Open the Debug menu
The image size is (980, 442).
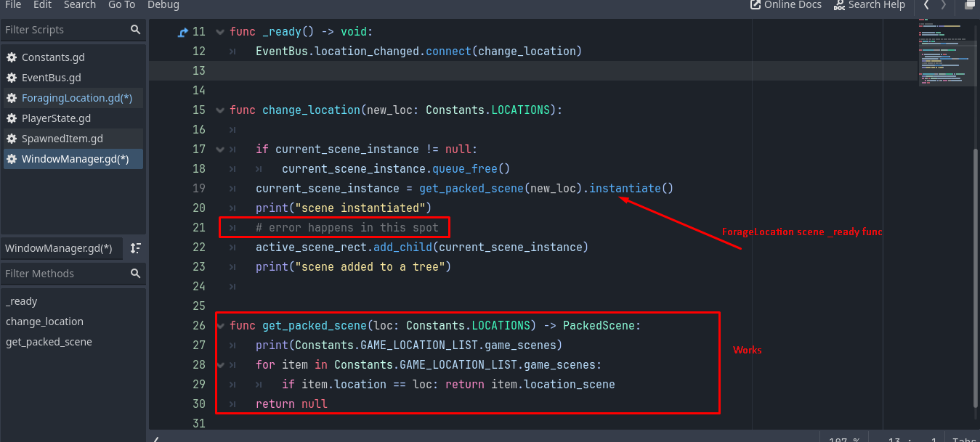tap(163, 5)
